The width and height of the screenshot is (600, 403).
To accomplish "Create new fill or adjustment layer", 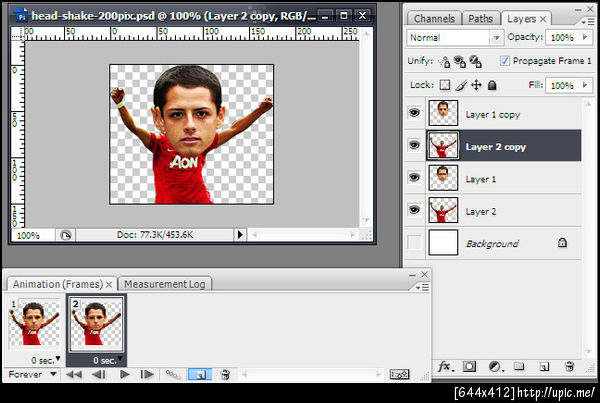I will [x=496, y=367].
